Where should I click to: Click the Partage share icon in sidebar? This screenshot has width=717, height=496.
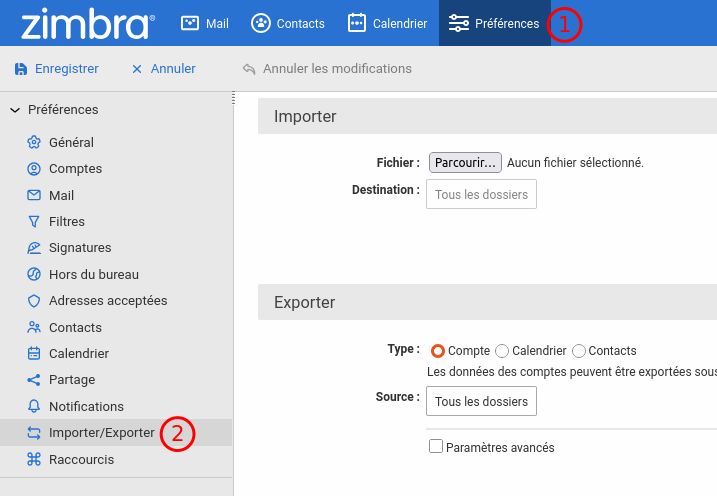click(34, 380)
